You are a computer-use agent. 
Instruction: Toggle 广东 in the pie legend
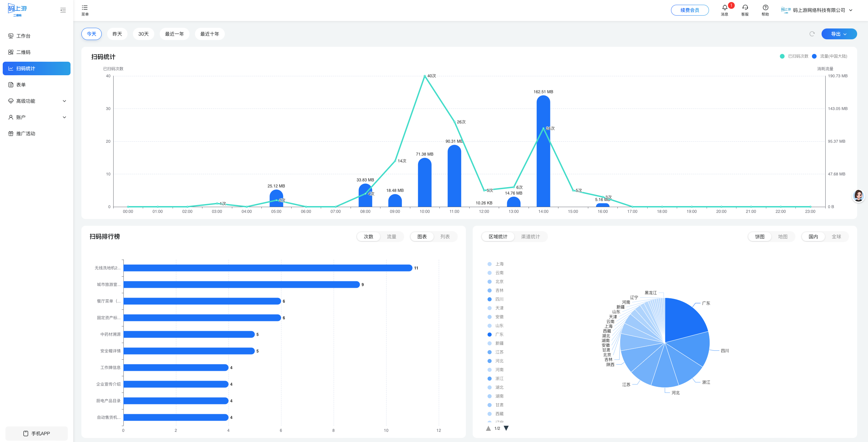pos(496,335)
